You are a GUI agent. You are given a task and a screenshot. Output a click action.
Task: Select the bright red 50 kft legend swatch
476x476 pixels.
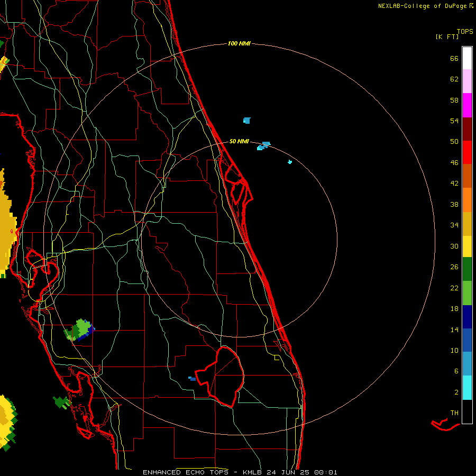467,152
